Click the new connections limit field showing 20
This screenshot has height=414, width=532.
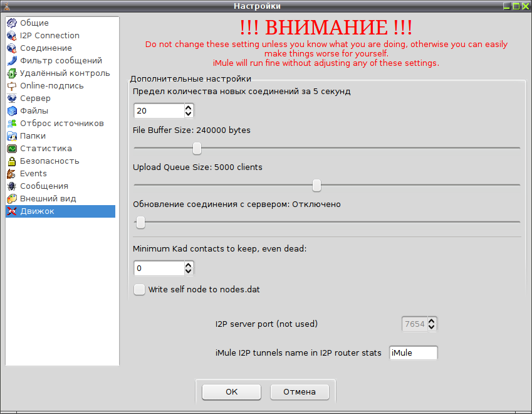[x=159, y=111]
